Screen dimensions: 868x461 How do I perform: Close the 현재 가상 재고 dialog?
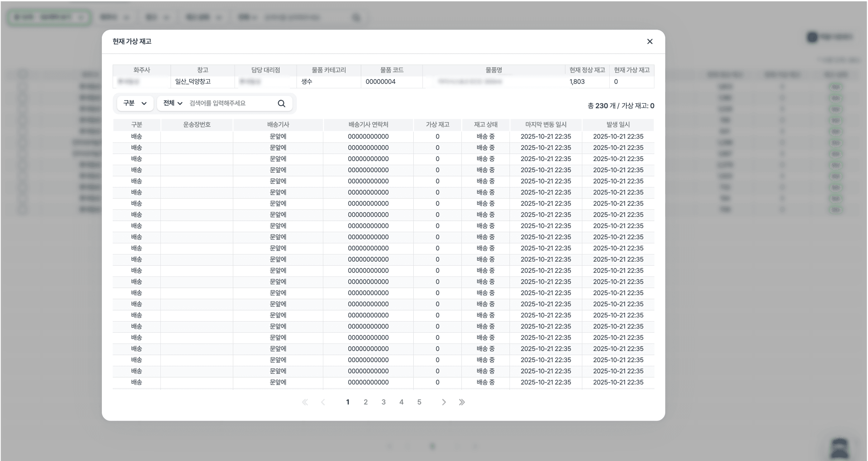click(650, 41)
